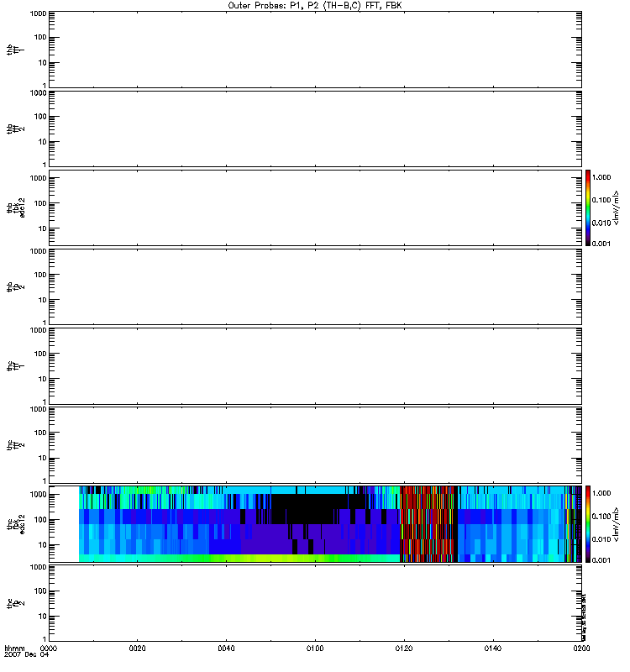Click the 'thb fp 2' panel label

click(x=15, y=286)
